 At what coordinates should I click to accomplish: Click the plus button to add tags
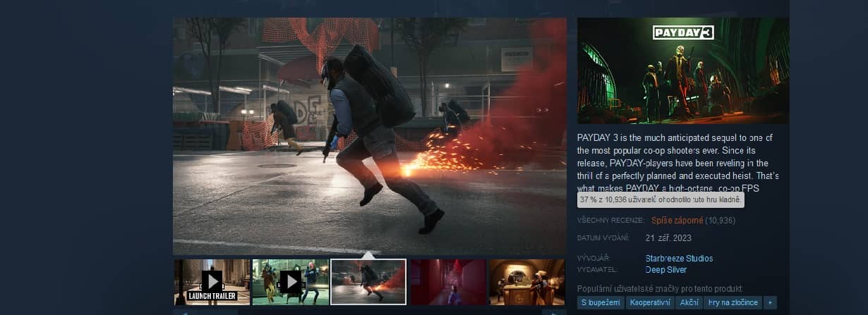(x=770, y=302)
